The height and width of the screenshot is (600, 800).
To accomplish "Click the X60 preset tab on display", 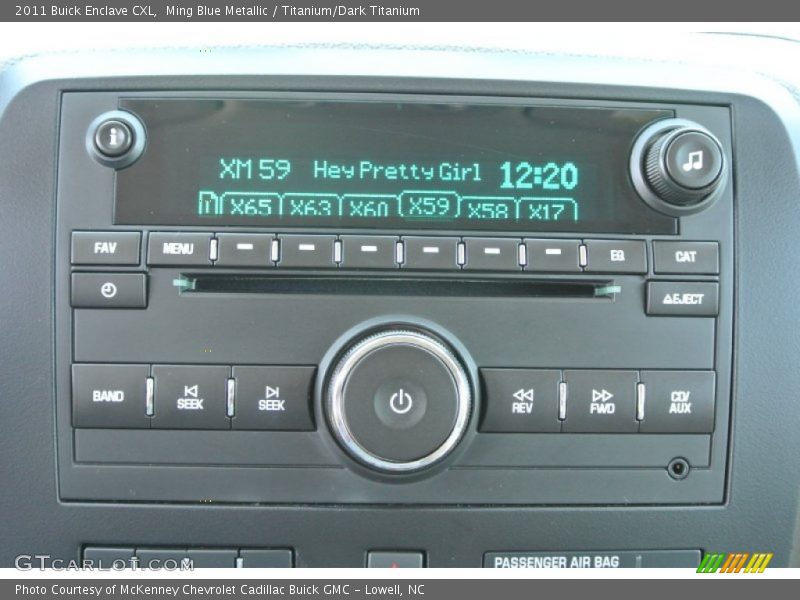I will pyautogui.click(x=371, y=207).
